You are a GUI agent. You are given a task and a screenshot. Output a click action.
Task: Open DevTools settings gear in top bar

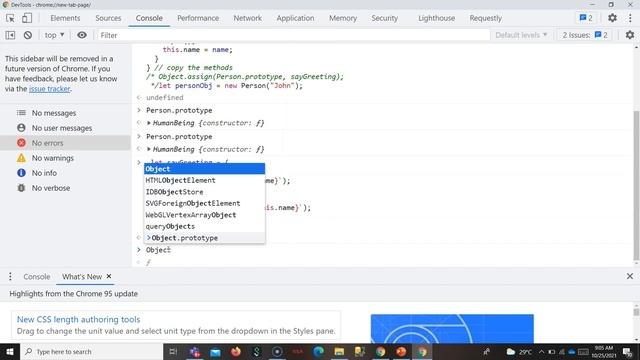tap(612, 18)
